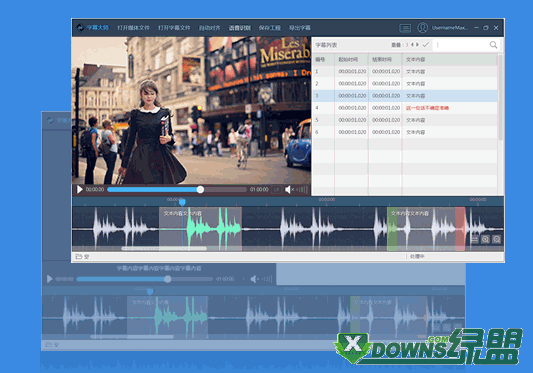Click the green left edge handle of second segment

click(x=392, y=228)
